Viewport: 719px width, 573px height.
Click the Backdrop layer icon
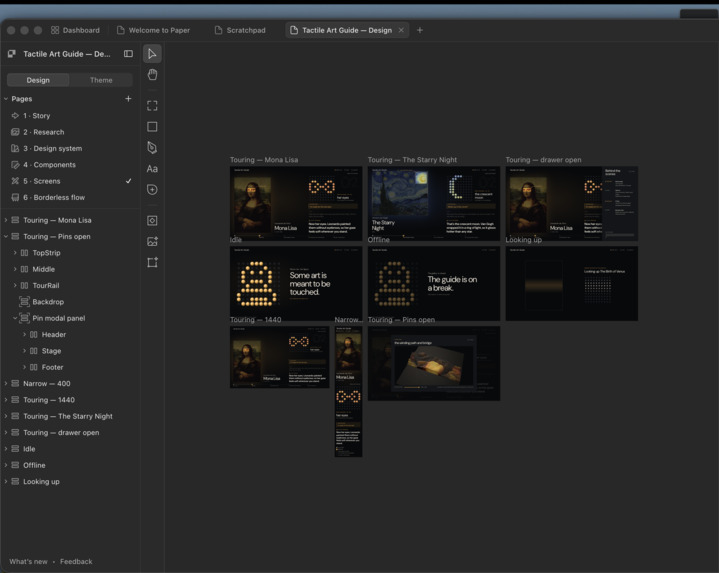click(24, 302)
